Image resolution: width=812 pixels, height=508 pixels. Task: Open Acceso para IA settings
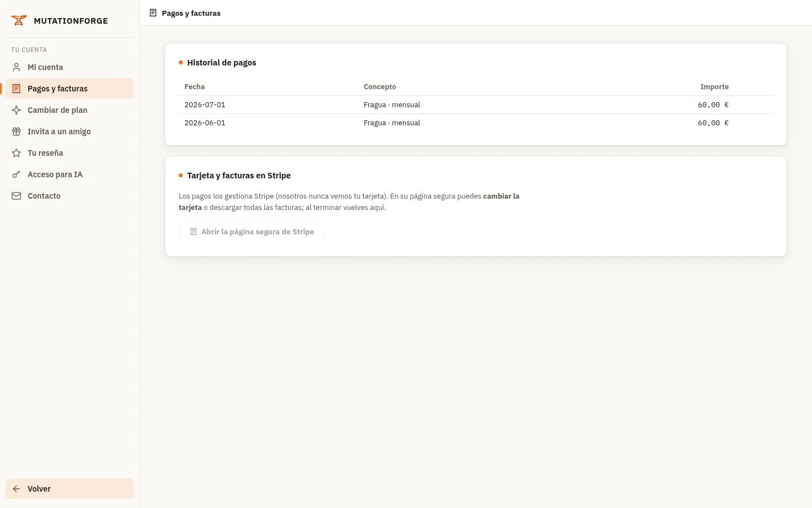tap(69, 174)
